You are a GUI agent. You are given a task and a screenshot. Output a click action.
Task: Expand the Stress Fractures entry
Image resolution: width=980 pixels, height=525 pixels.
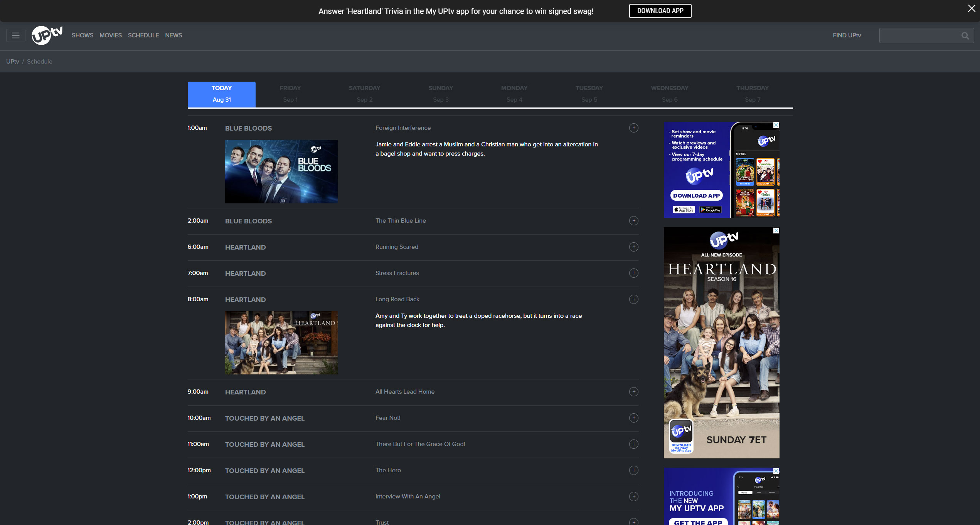(x=633, y=273)
